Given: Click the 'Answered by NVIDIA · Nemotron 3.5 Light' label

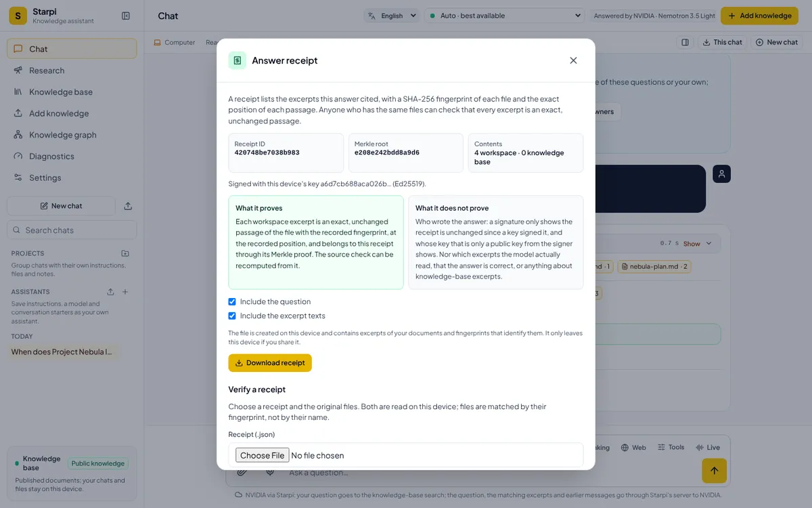Looking at the screenshot, I should [x=654, y=16].
